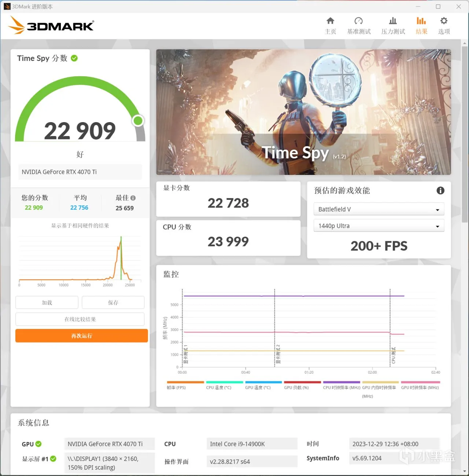The width and height of the screenshot is (469, 476).
Task: Click the SystemInfo v5.69.1204 value
Action: click(394, 458)
